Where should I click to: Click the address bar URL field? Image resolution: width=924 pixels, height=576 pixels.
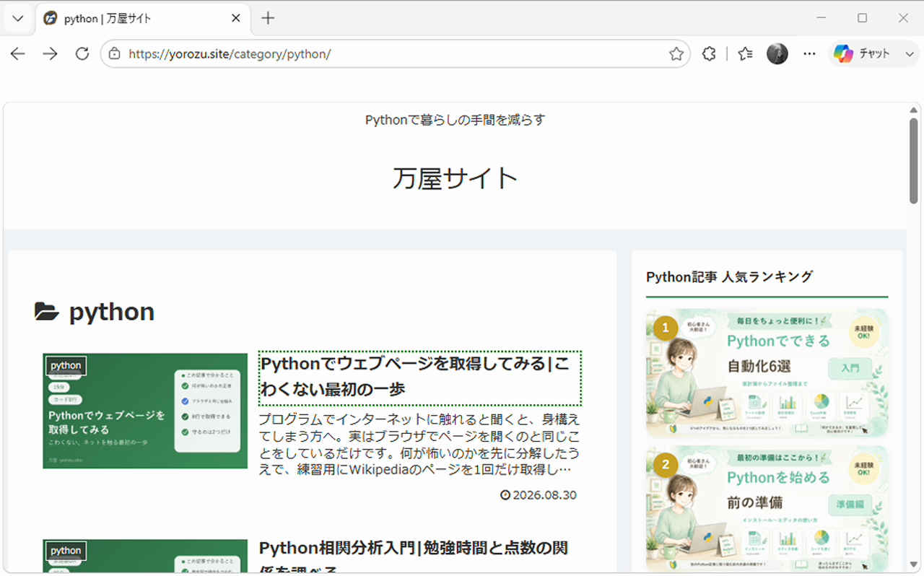(395, 54)
